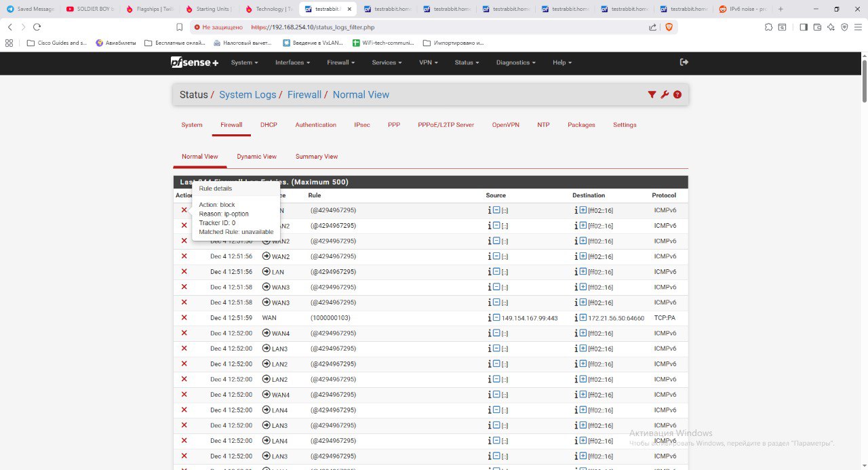Open the Firewall menu in top navbar
868x470 pixels.
[x=340, y=62]
